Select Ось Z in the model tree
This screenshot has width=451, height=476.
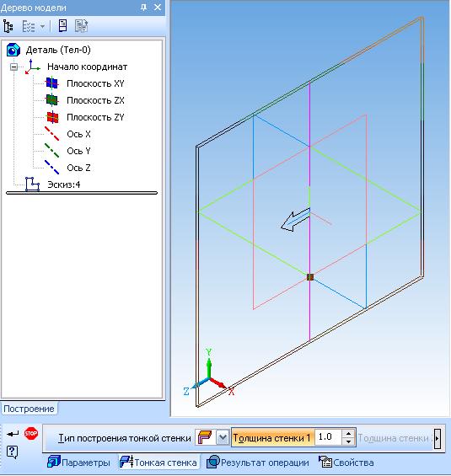(x=78, y=168)
